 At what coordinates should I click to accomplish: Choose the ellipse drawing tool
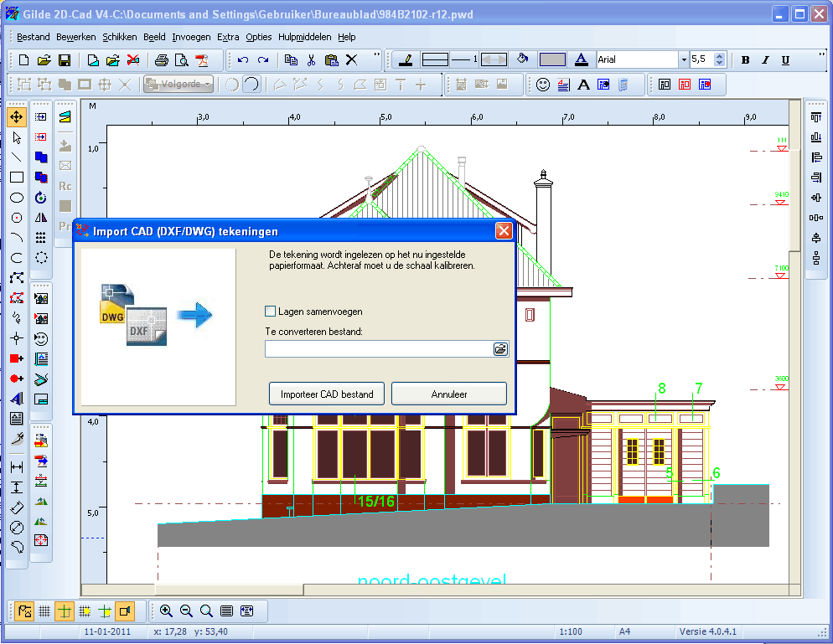click(x=17, y=198)
